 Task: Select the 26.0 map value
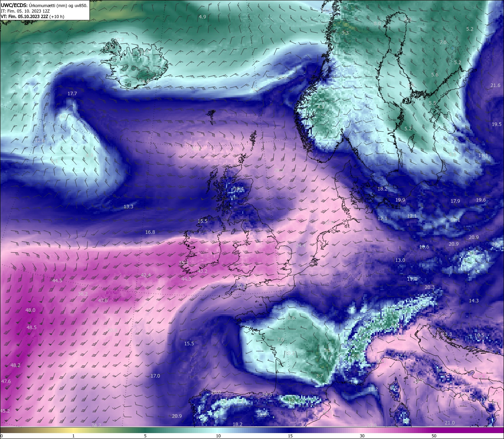coord(216,392)
